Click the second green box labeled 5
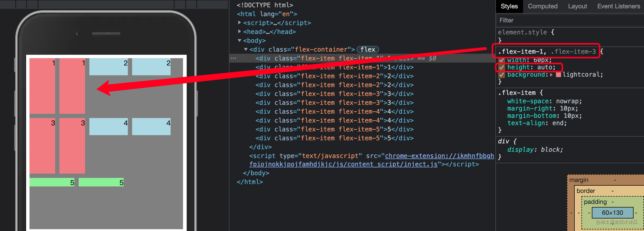 point(101,182)
